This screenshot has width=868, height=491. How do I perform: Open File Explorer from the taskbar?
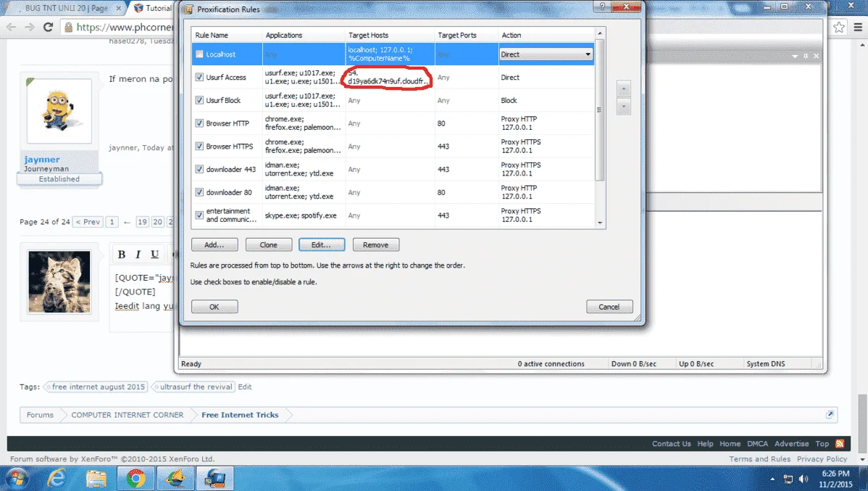coord(96,478)
